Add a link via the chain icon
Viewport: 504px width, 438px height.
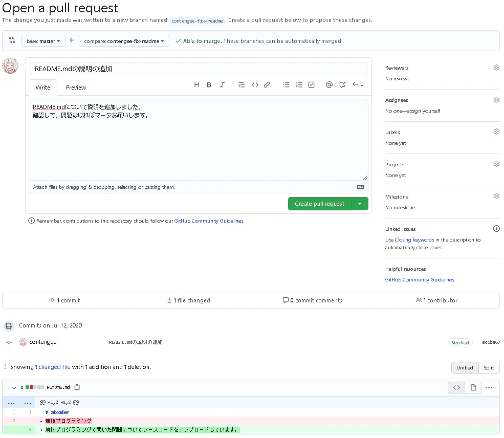[x=267, y=85]
